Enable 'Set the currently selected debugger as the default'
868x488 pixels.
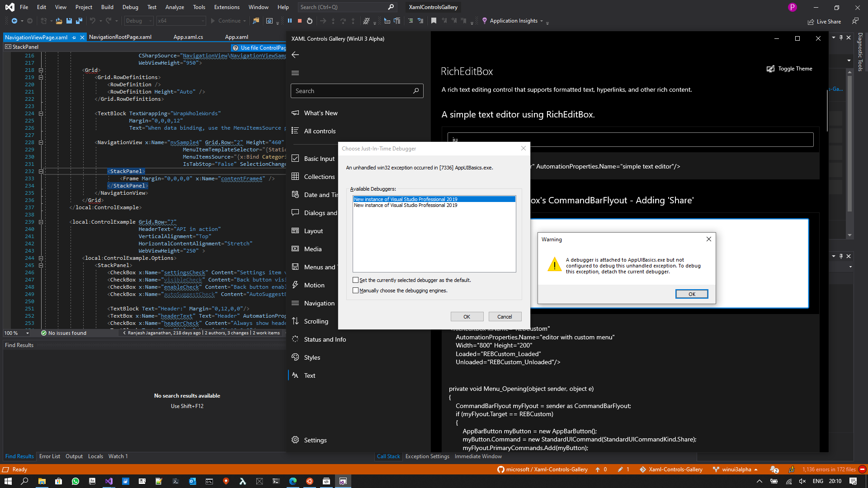356,280
